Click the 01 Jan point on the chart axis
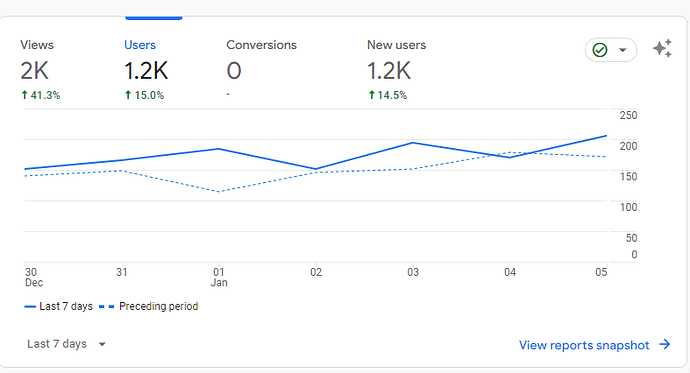The width and height of the screenshot is (690, 373). tap(219, 277)
